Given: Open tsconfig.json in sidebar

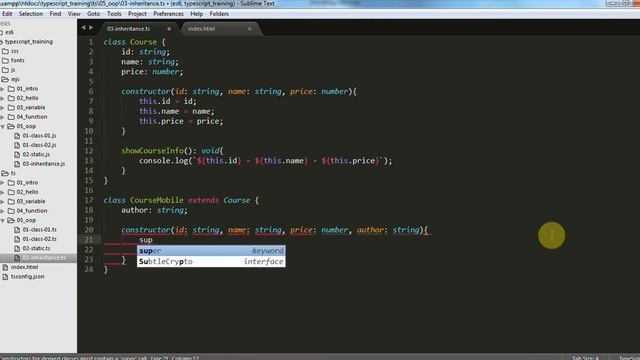Looking at the screenshot, I should point(27,276).
